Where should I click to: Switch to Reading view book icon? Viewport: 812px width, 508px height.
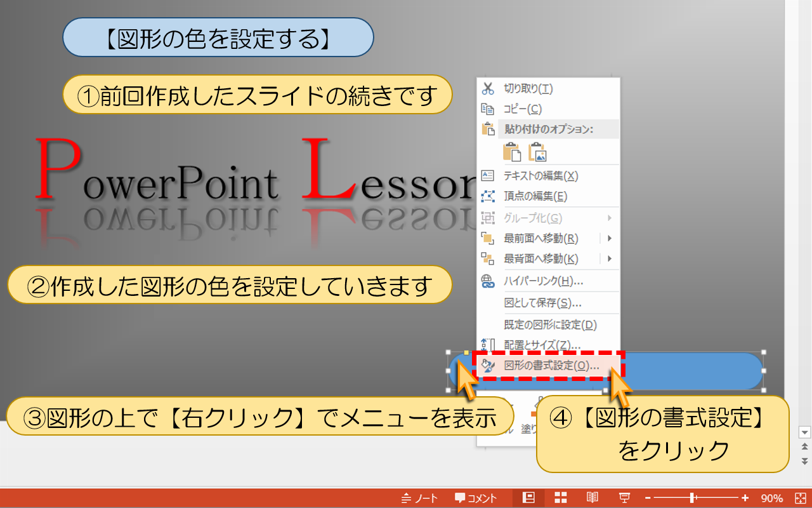[593, 498]
